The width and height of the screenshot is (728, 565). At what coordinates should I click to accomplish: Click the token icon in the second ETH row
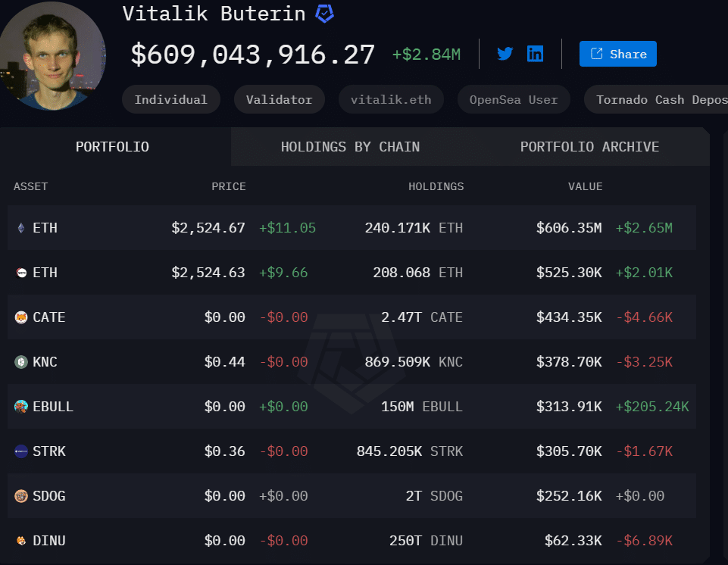[x=21, y=273]
